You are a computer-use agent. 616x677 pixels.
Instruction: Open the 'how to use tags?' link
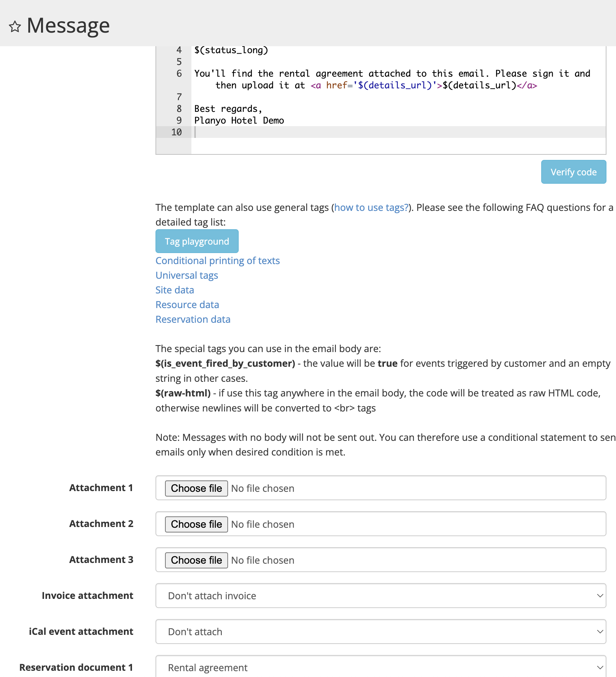pyautogui.click(x=371, y=208)
